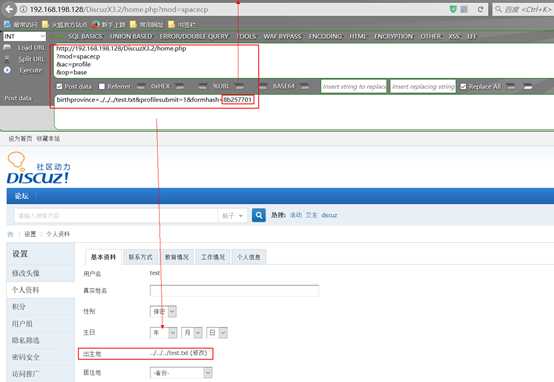Click the discuz hot search link

(329, 215)
